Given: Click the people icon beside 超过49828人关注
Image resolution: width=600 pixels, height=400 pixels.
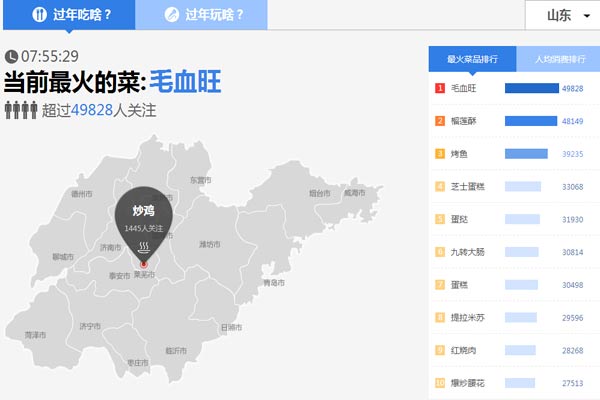Looking at the screenshot, I should point(20,110).
